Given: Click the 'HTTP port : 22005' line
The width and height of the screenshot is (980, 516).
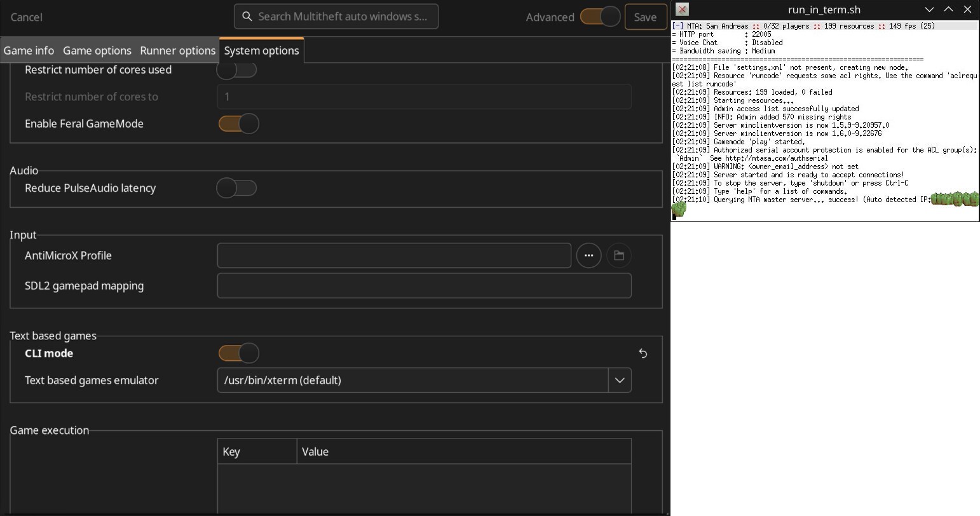Looking at the screenshot, I should pyautogui.click(x=721, y=34).
